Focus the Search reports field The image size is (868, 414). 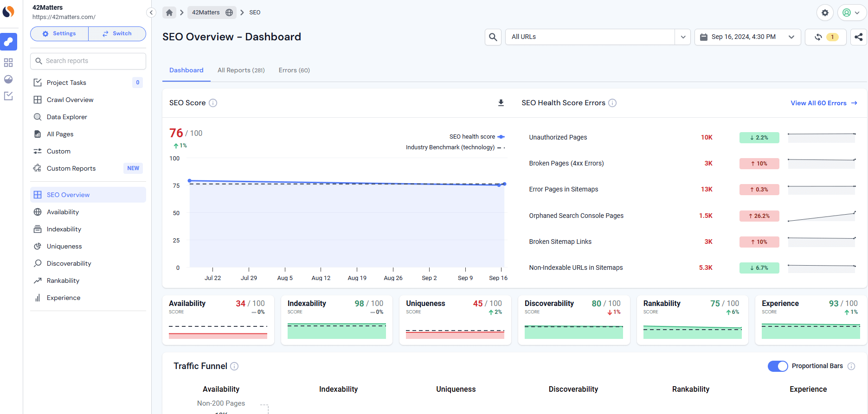pos(88,61)
